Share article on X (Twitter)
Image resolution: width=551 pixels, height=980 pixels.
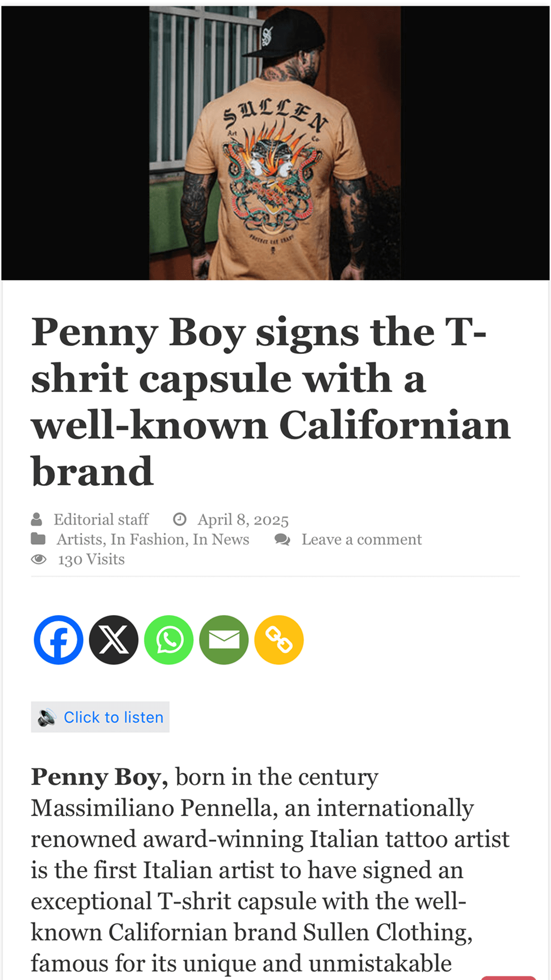tap(113, 640)
